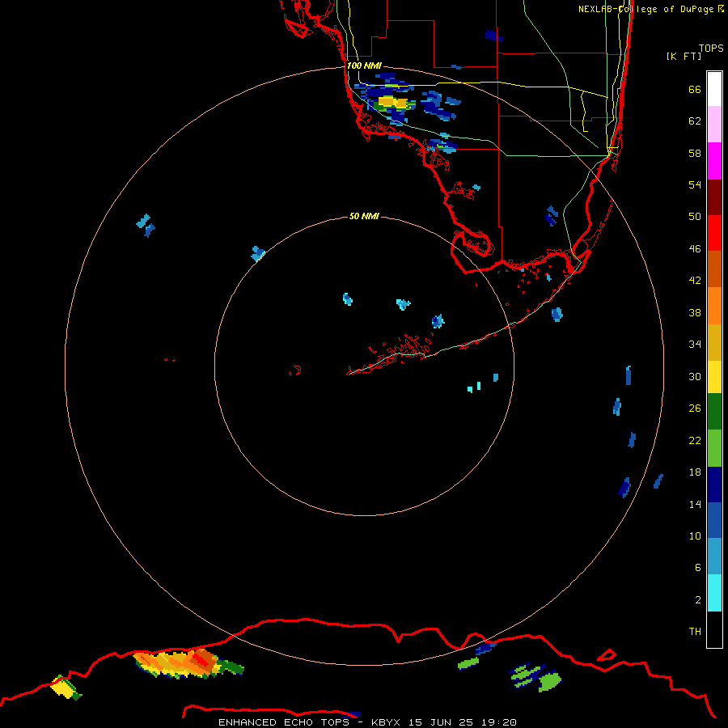
Task: Select the cyan swatch in the legend
Action: click(x=714, y=593)
